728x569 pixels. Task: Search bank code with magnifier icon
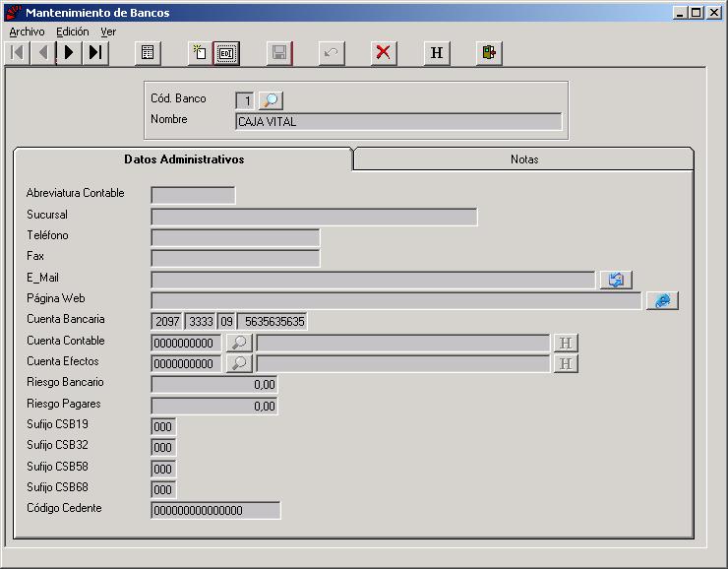click(x=271, y=100)
